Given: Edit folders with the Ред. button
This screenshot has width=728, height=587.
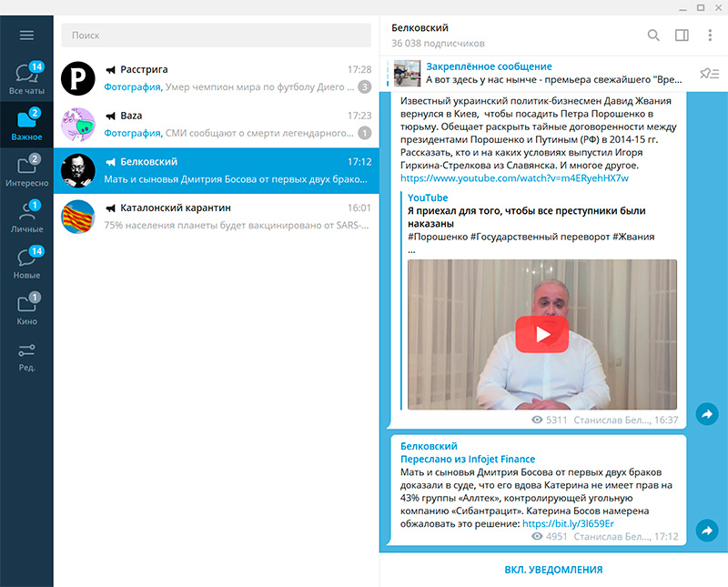Looking at the screenshot, I should coord(26,357).
